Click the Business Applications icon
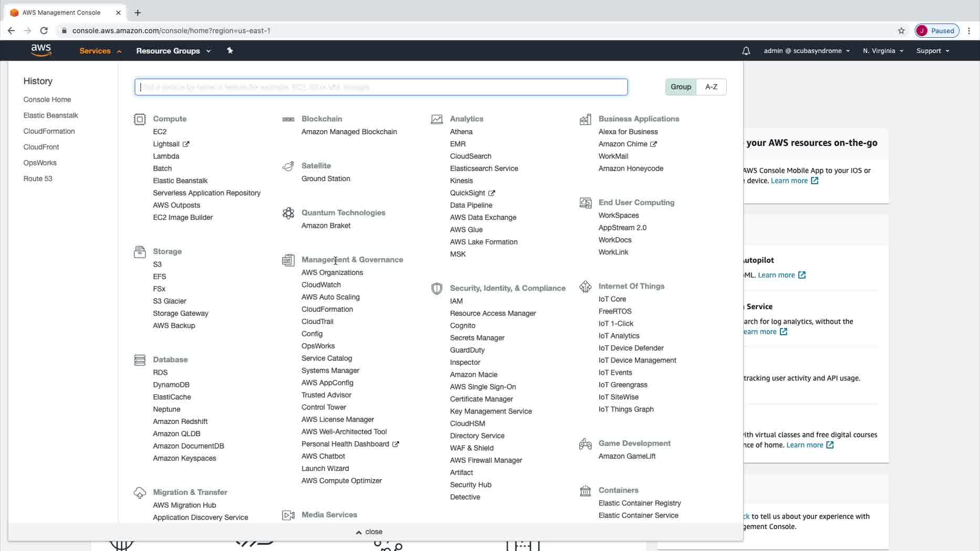This screenshot has width=980, height=551. click(586, 119)
